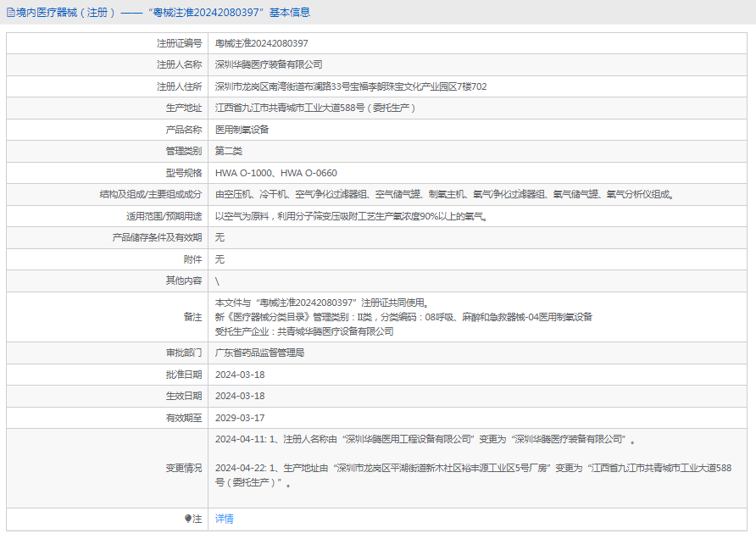756x539 pixels.
Task: Select remark line about 医疗器械分类目录 管理类别
Action: click(403, 317)
